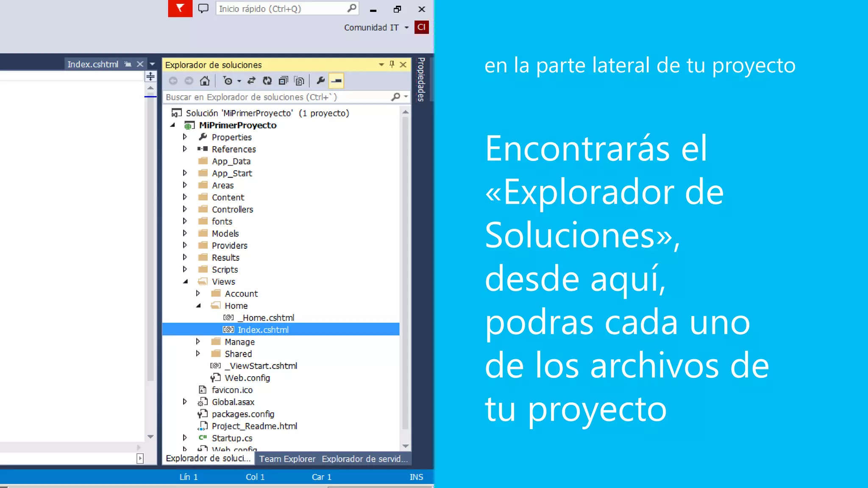The width and height of the screenshot is (868, 488).
Task: Select the Solución 'MiPrimerProyecto' root node
Action: point(267,113)
